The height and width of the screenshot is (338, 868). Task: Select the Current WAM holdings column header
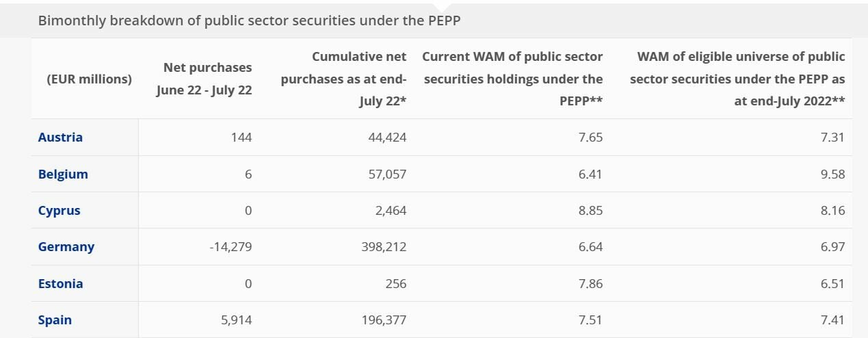tap(513, 79)
